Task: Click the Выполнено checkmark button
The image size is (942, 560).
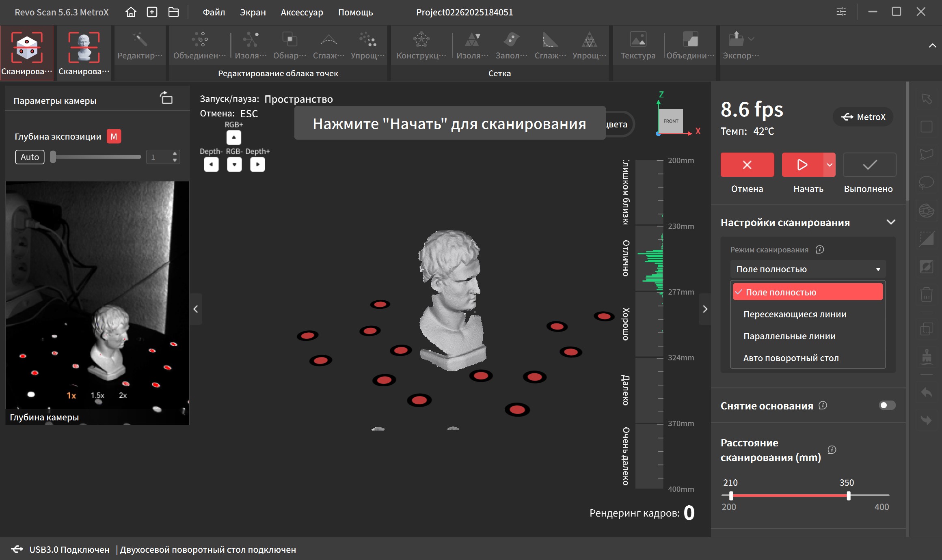Action: pyautogui.click(x=869, y=165)
